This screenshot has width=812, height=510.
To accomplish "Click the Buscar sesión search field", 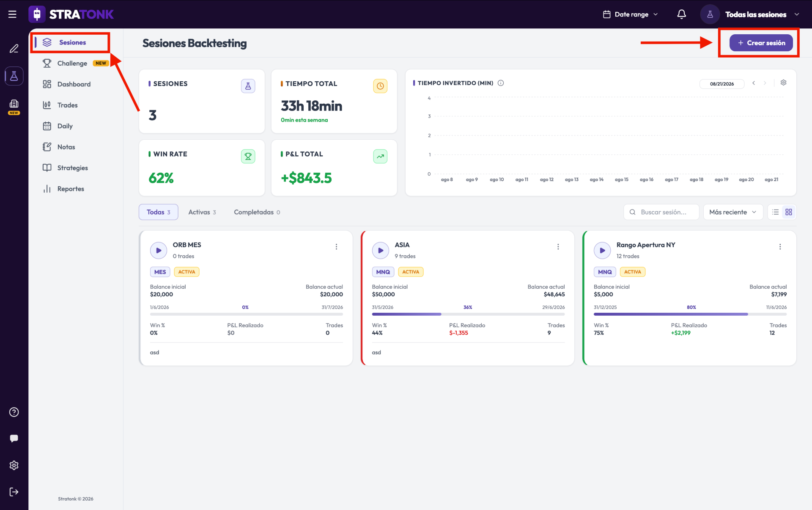I will pos(661,212).
